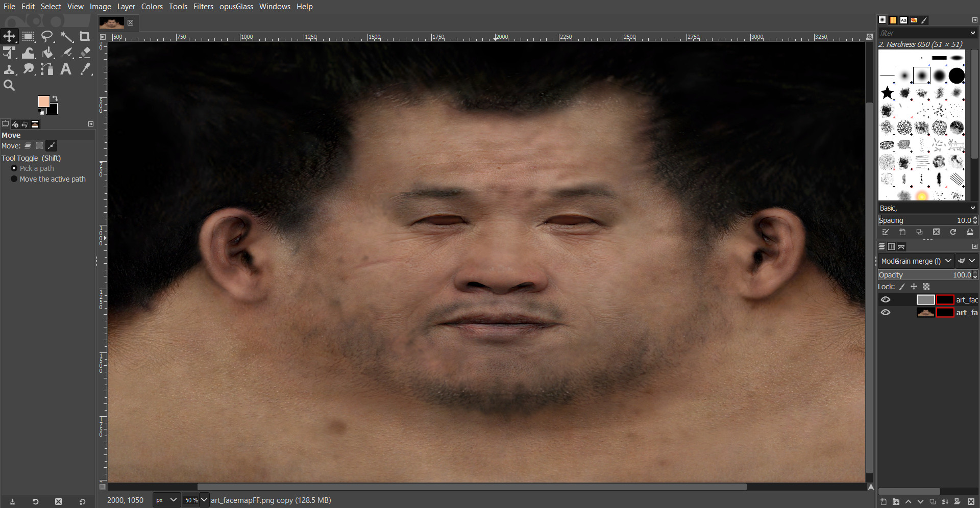Open the opusGlass menu
Screen dimensions: 980x508
coord(236,7)
